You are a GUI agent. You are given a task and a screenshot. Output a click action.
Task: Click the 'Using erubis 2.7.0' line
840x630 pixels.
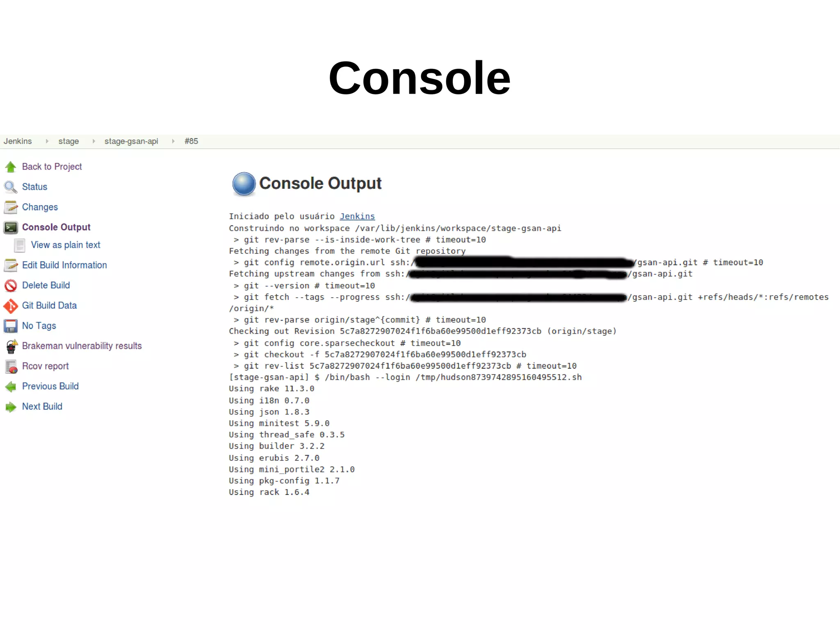click(x=274, y=458)
